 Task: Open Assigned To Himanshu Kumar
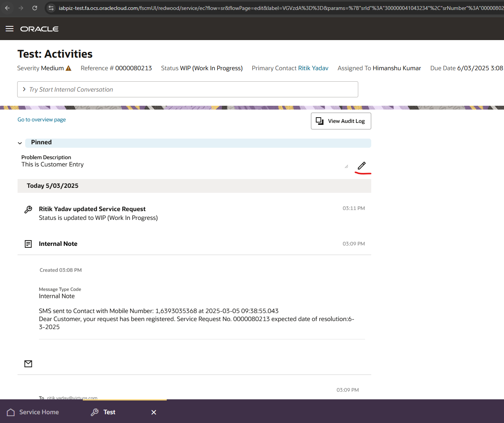pos(397,68)
